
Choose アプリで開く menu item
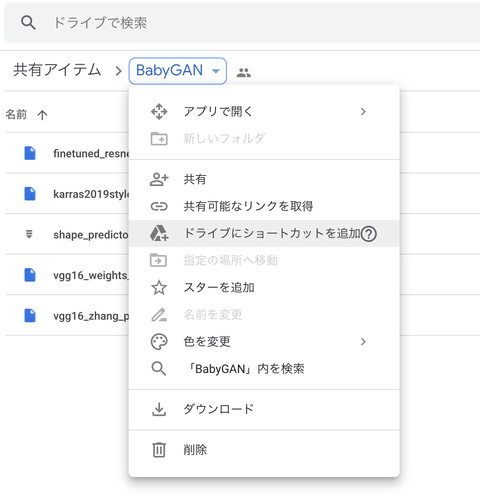tap(264, 111)
